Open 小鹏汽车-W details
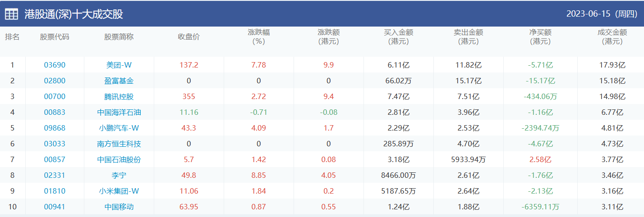The height and width of the screenshot is (217, 644). click(x=119, y=128)
